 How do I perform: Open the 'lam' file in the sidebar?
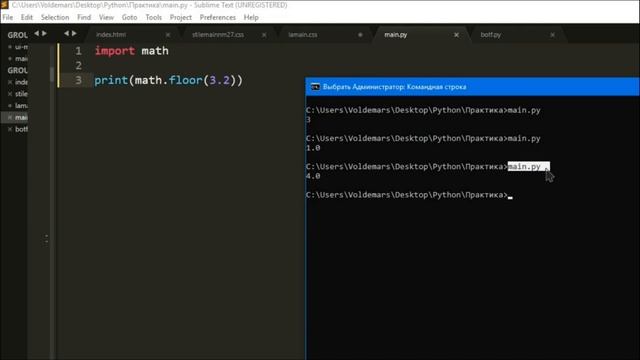21,106
